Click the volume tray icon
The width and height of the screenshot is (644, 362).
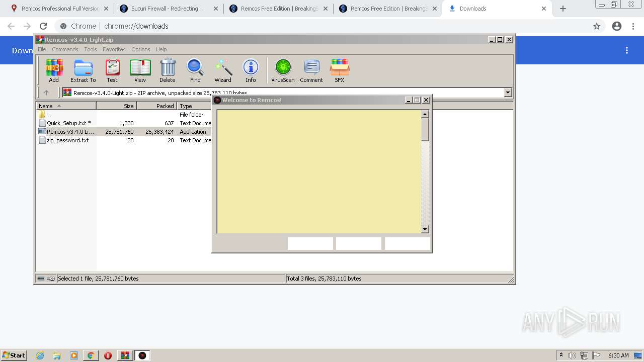pyautogui.click(x=572, y=355)
